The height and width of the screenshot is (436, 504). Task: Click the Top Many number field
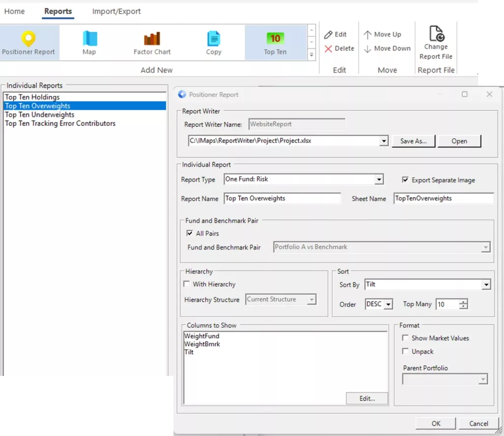pyautogui.click(x=448, y=304)
